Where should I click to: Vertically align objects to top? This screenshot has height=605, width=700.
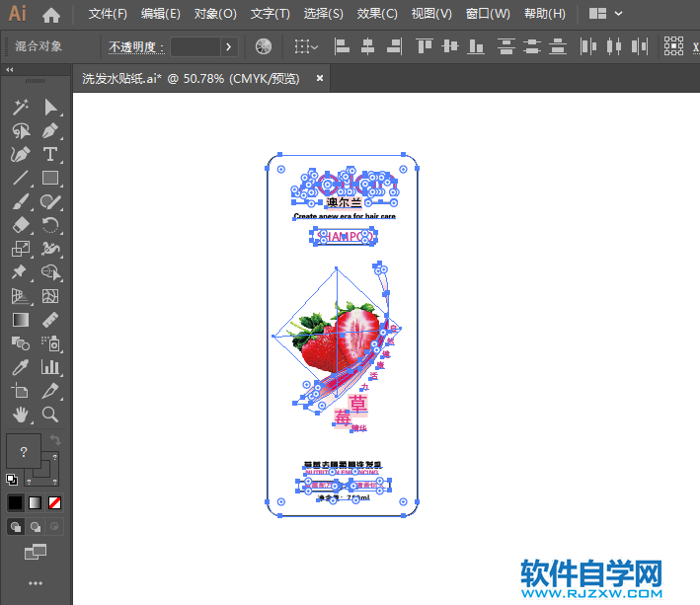click(x=425, y=46)
